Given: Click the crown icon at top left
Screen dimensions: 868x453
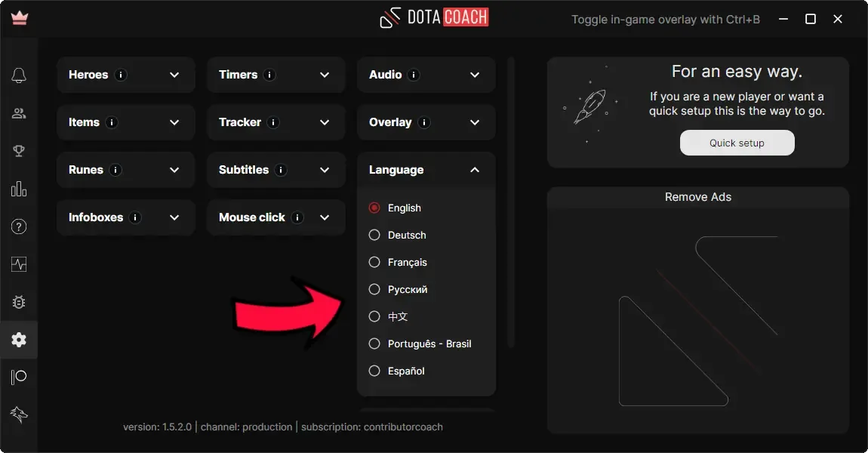Looking at the screenshot, I should click(20, 19).
